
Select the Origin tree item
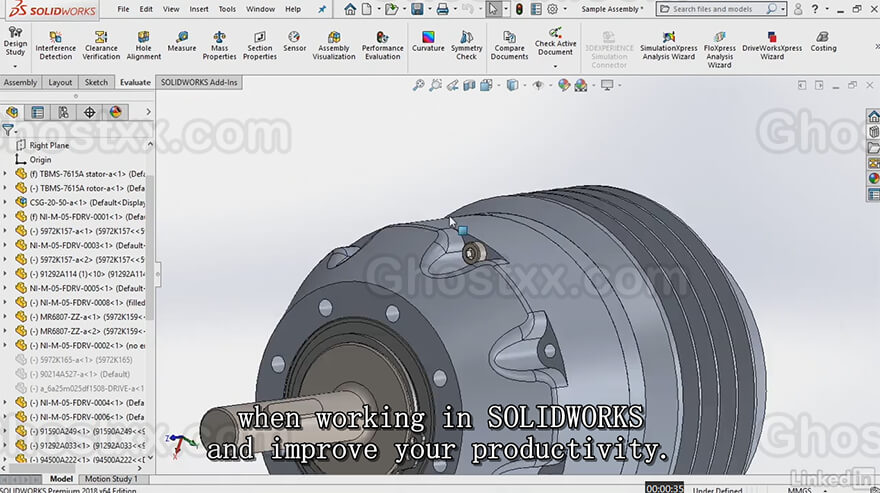40,159
